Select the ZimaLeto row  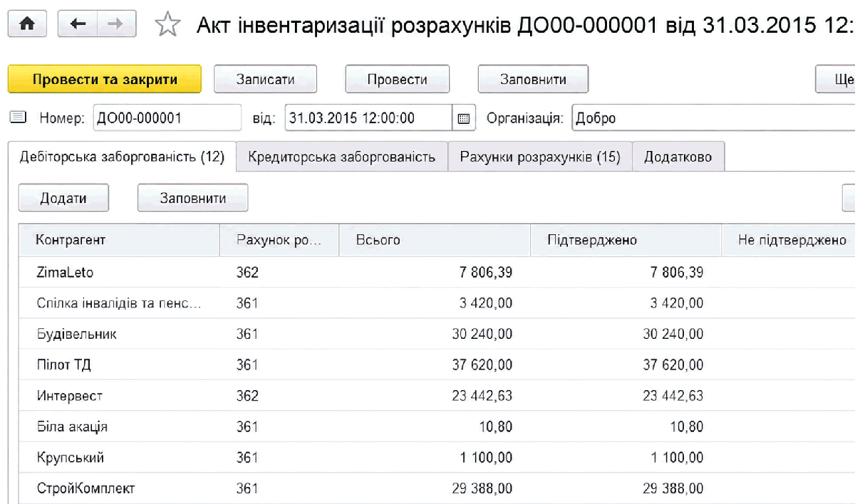437,272
